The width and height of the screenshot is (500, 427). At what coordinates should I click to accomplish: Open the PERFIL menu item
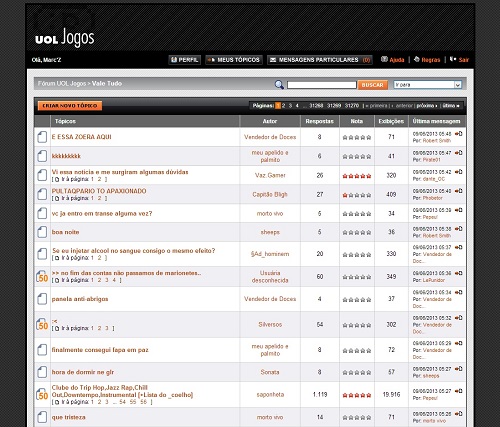[x=184, y=60]
